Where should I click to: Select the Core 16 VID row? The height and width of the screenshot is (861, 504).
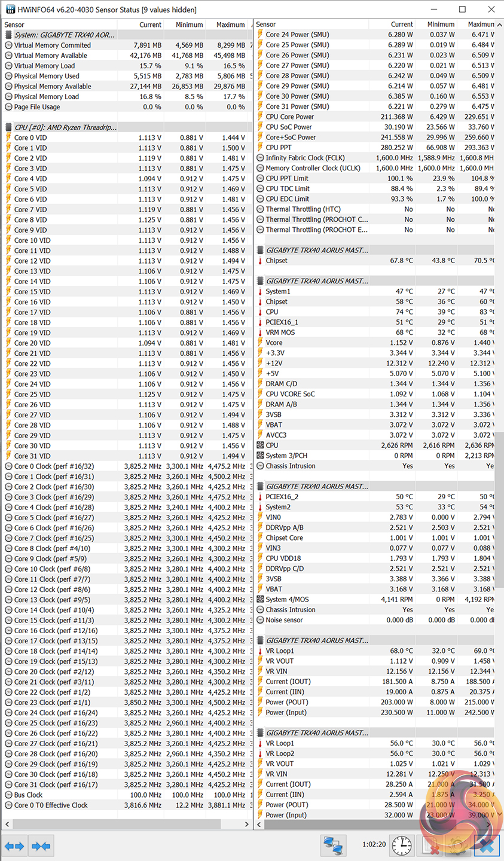point(127,302)
